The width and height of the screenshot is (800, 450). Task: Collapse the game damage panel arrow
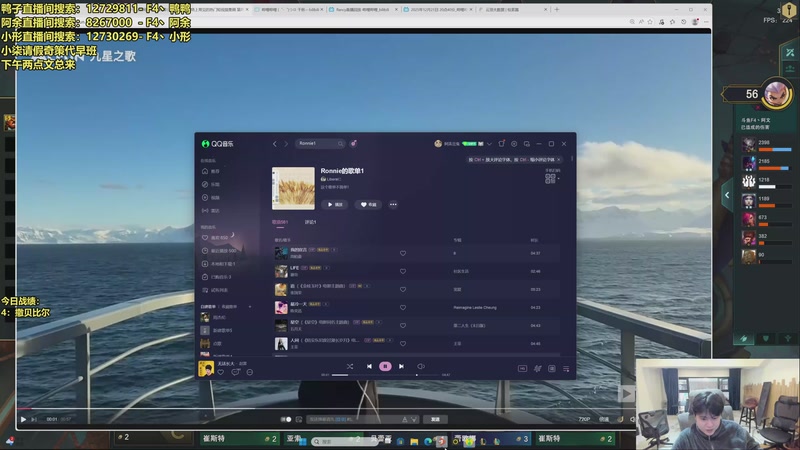[x=727, y=195]
